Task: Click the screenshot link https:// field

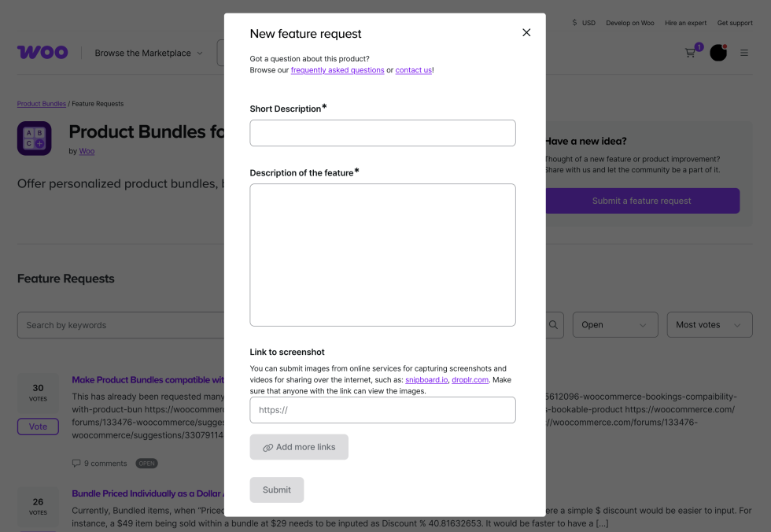Action: [x=382, y=410]
